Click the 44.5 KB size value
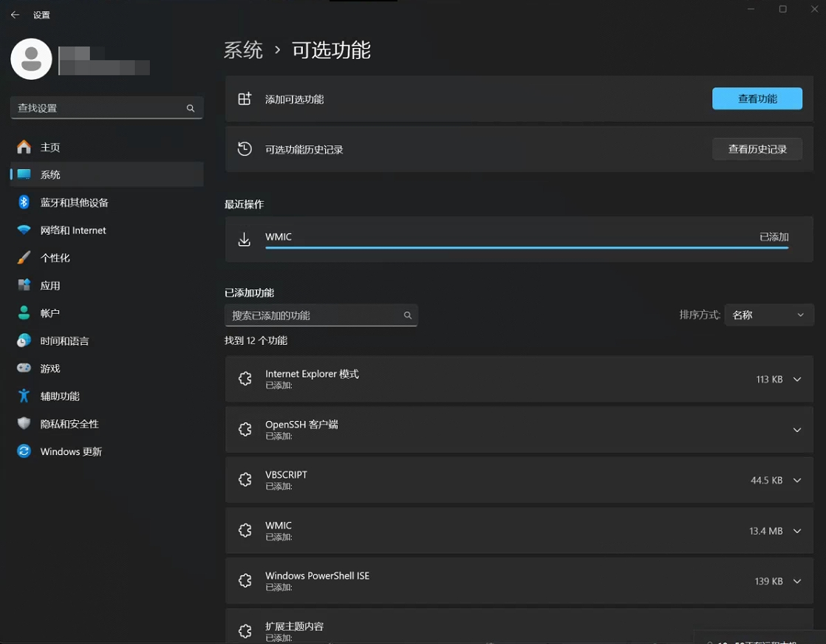The height and width of the screenshot is (644, 826). tap(766, 480)
